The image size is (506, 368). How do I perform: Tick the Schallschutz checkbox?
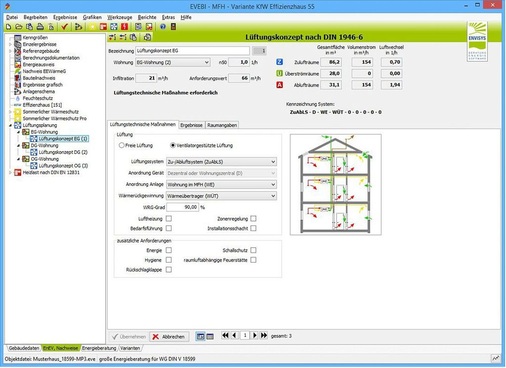[x=253, y=250]
